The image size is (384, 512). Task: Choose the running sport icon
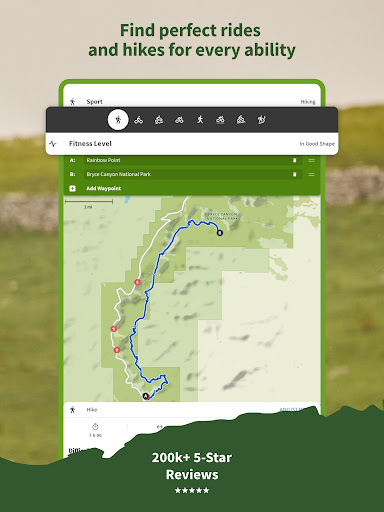coord(200,119)
